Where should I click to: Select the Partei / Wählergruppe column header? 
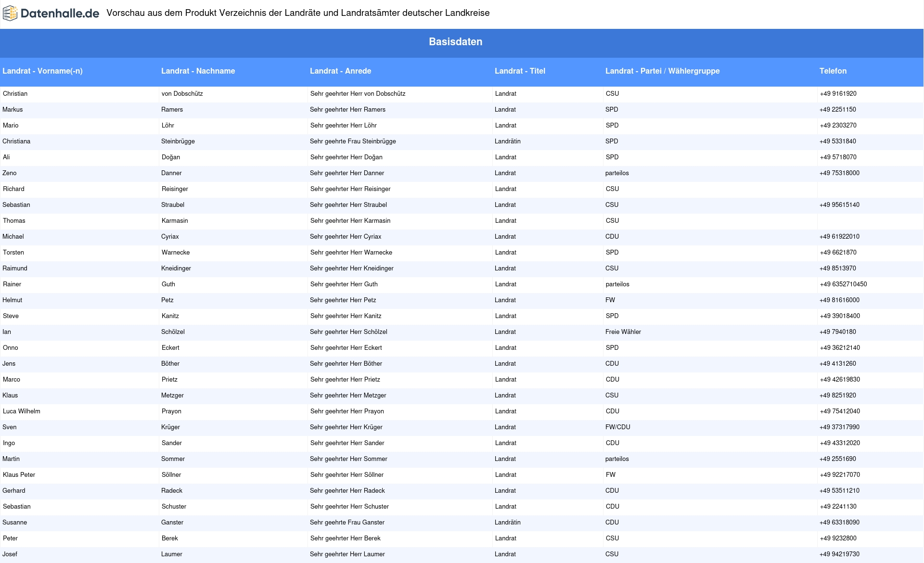click(662, 71)
